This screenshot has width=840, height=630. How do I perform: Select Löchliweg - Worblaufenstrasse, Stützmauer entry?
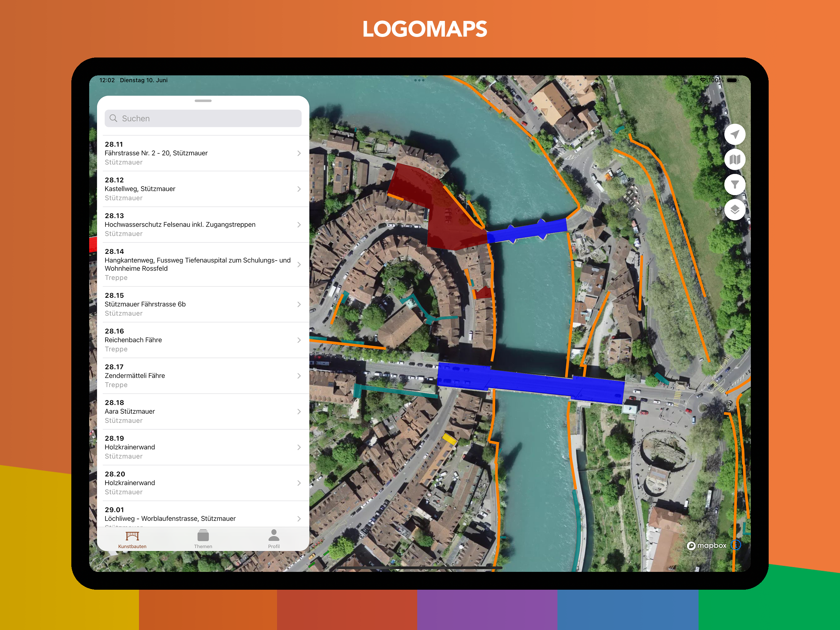tap(203, 514)
